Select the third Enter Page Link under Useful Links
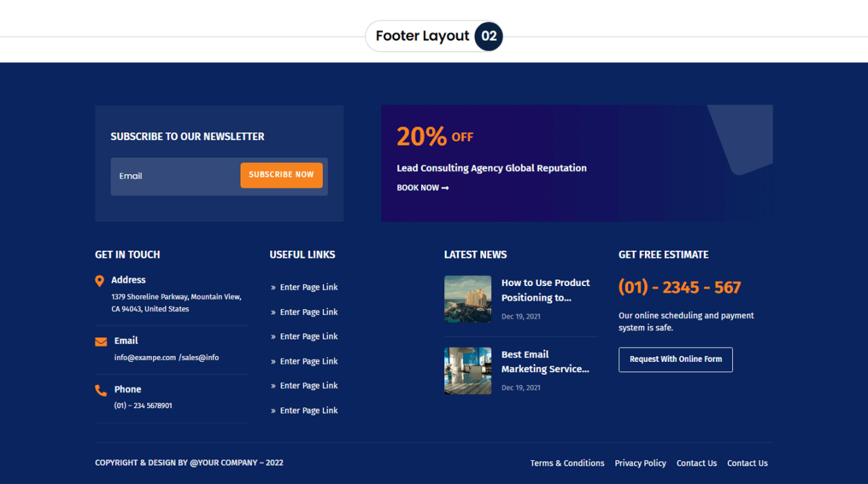Screen dimensions: 868x484 click(x=309, y=336)
